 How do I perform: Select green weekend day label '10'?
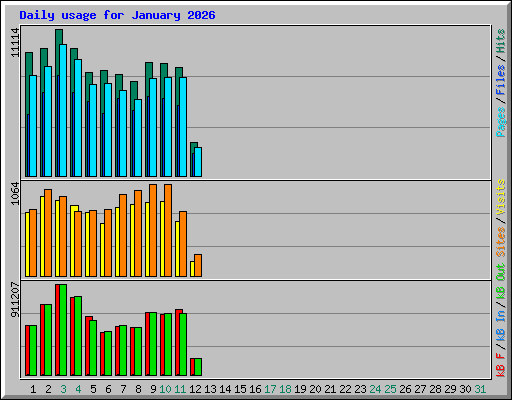pyautogui.click(x=165, y=389)
